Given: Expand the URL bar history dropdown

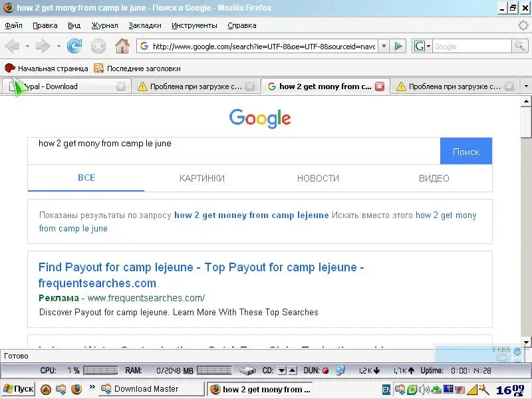Looking at the screenshot, I should pyautogui.click(x=384, y=46).
